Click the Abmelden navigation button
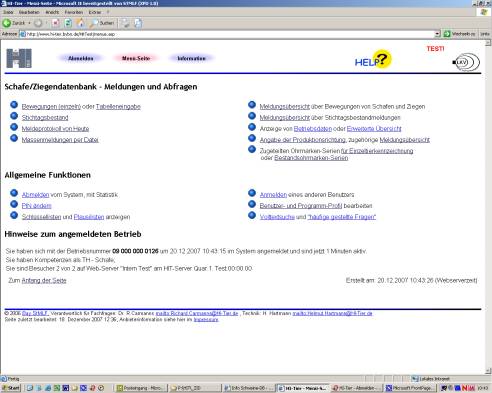This screenshot has height=393, width=492. tap(81, 58)
